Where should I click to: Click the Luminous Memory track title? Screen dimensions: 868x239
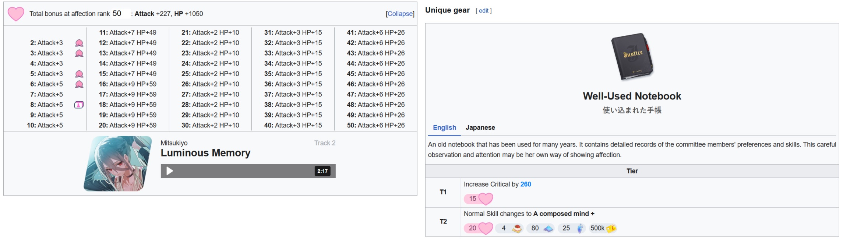tap(205, 153)
